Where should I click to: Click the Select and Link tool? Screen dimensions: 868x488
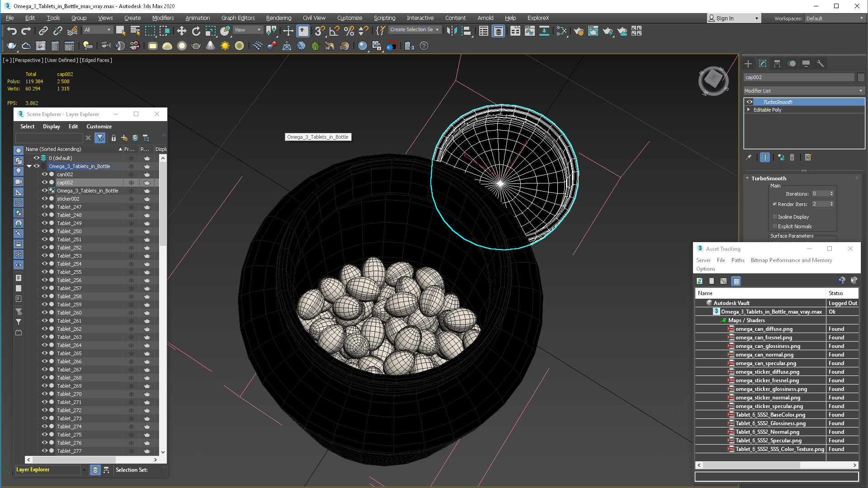point(42,30)
